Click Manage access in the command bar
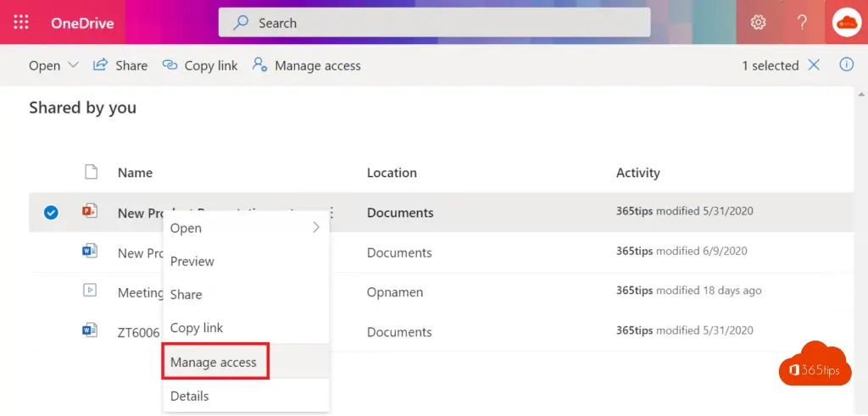This screenshot has width=868, height=416. [x=307, y=65]
